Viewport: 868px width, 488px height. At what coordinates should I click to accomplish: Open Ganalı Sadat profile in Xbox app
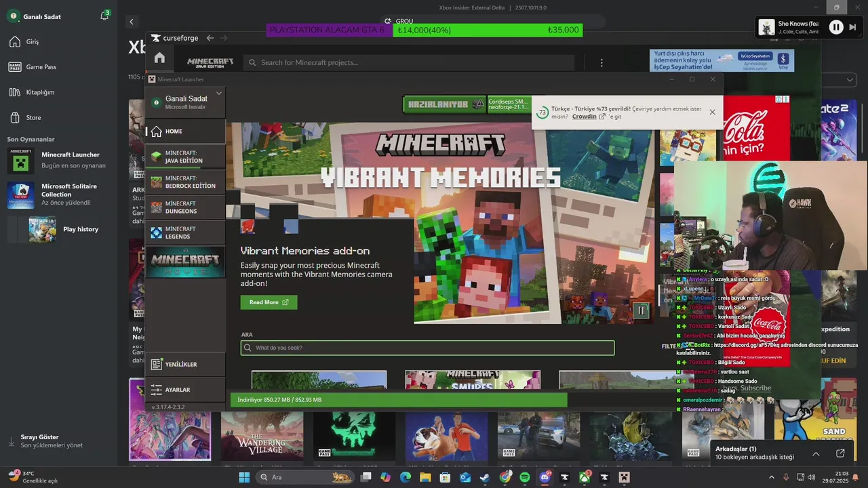click(34, 16)
